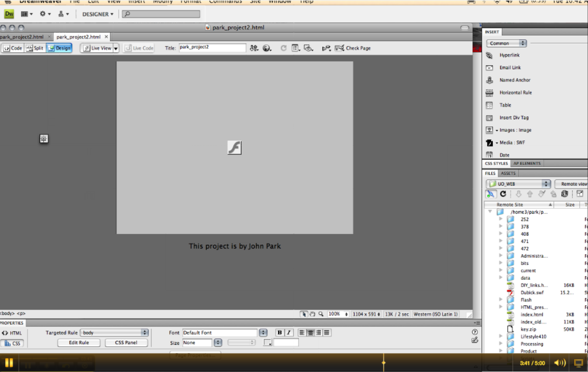
Task: Click the Edit Rule button
Action: tap(79, 343)
